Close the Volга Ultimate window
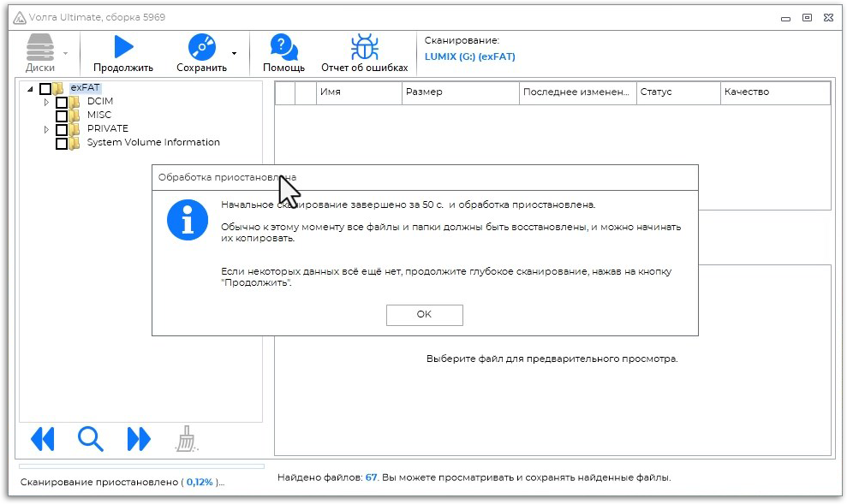847x504 pixels. [x=829, y=18]
